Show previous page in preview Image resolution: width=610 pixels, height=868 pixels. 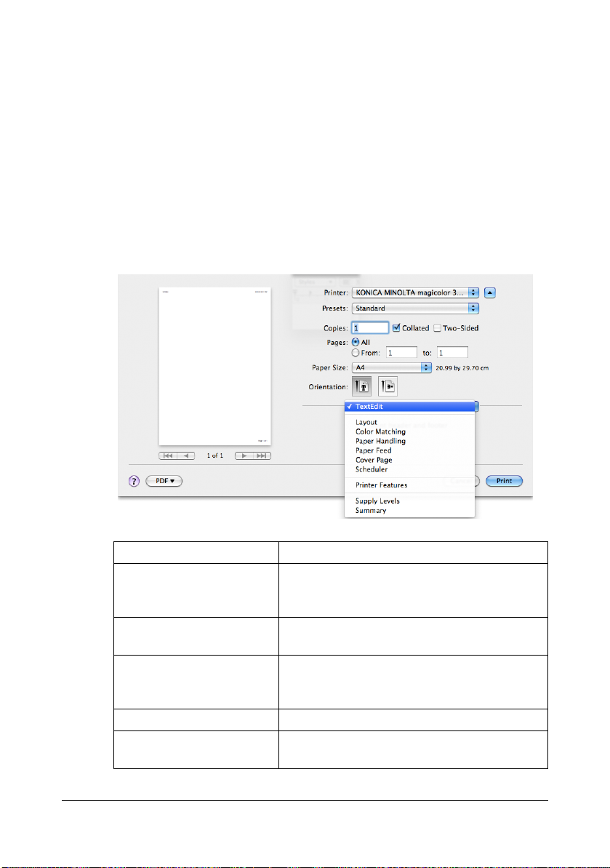[x=187, y=455]
